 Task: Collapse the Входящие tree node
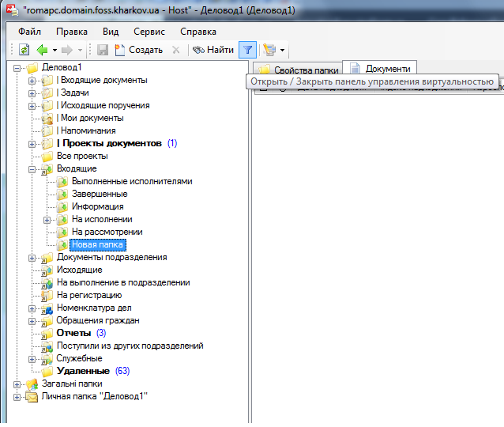(32, 168)
